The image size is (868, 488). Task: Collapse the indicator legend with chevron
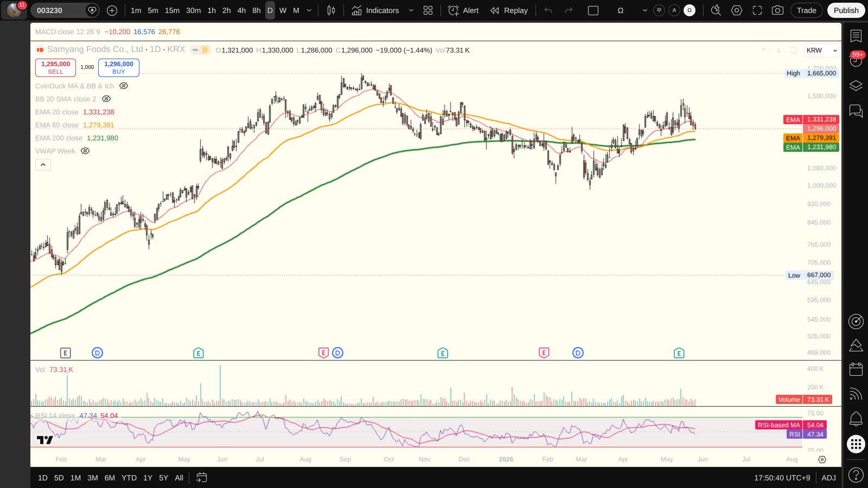coord(43,164)
